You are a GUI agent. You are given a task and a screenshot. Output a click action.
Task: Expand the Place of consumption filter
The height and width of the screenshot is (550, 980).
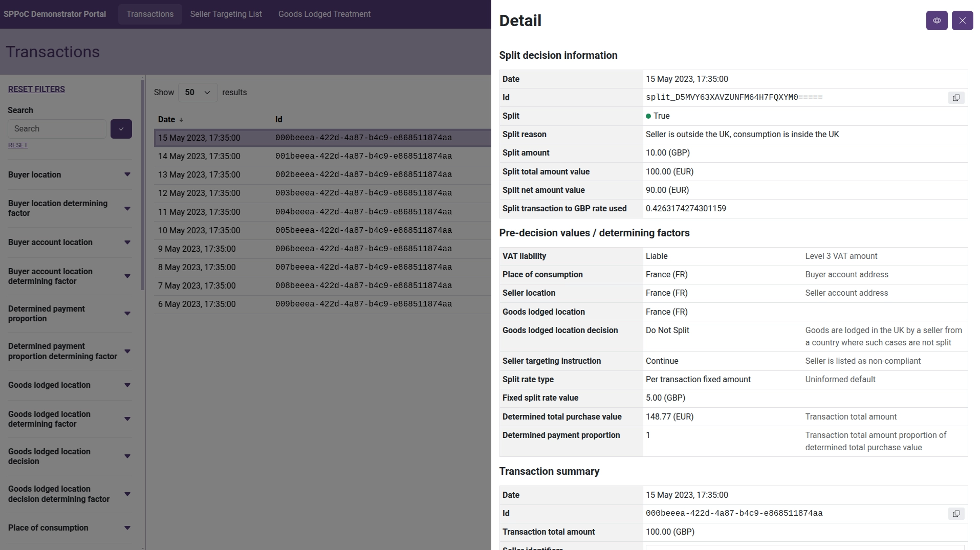(x=127, y=527)
